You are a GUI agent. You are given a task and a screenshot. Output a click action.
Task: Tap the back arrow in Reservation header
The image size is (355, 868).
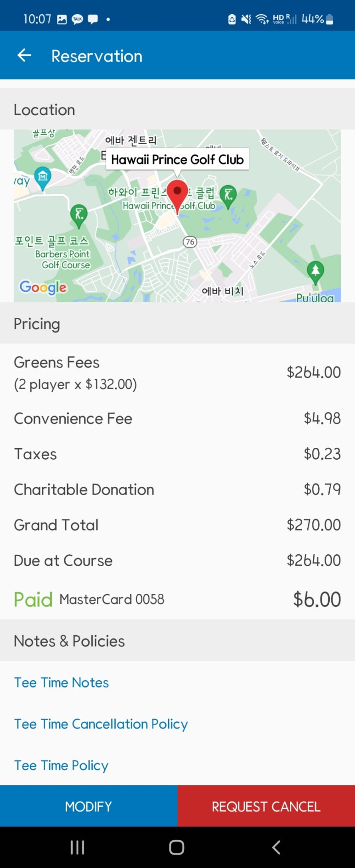point(24,56)
